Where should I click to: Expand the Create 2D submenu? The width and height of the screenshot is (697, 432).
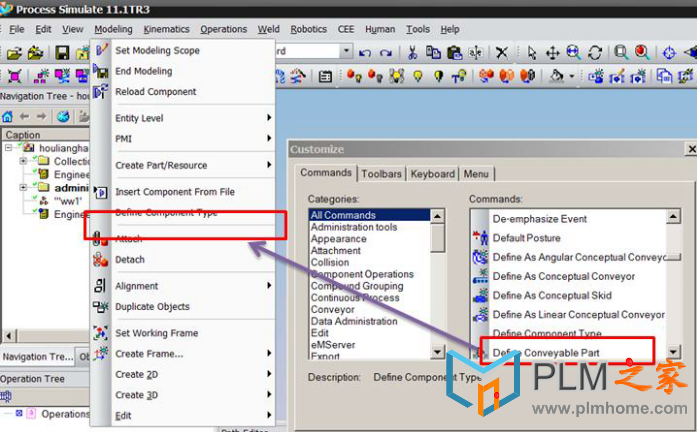(x=182, y=374)
